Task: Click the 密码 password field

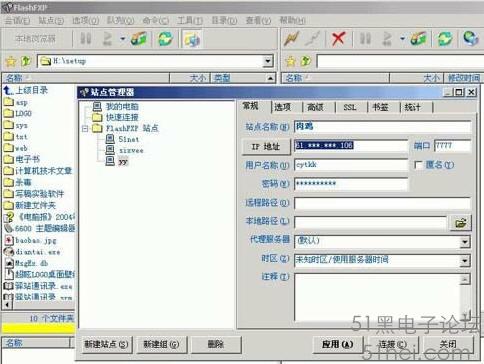Action: [351, 184]
